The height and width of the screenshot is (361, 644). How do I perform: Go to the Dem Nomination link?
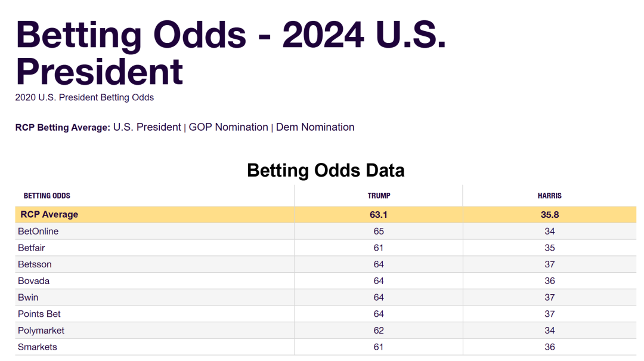click(x=315, y=127)
